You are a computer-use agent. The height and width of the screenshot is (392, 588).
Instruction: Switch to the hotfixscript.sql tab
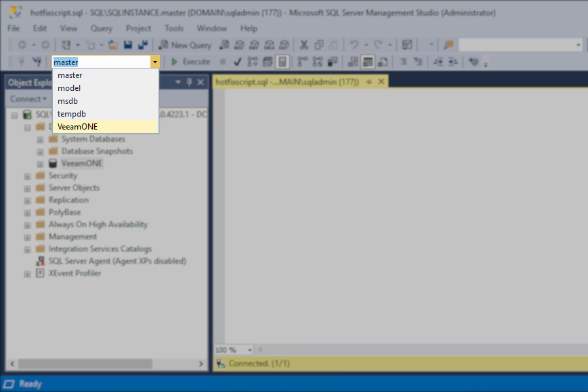coord(287,82)
